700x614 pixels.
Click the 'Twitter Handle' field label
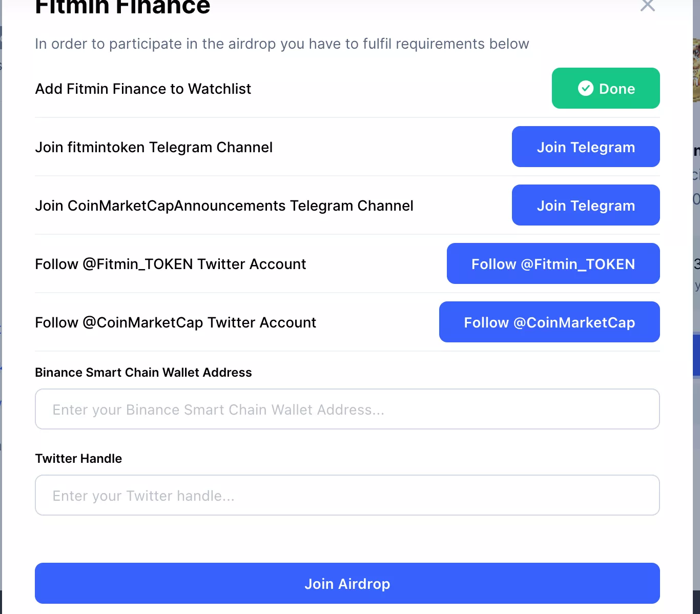(x=78, y=459)
